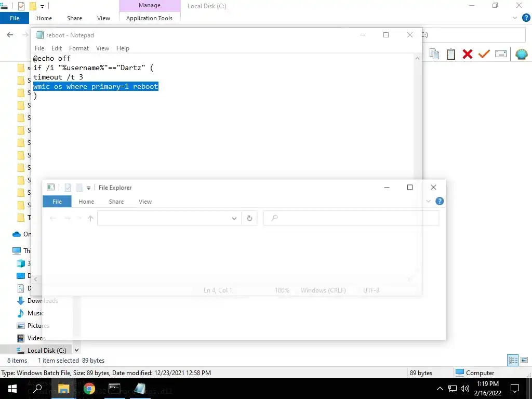The width and height of the screenshot is (532, 399).
Task: Click the 'timeout /t 3' line in Notepad
Action: 58,77
